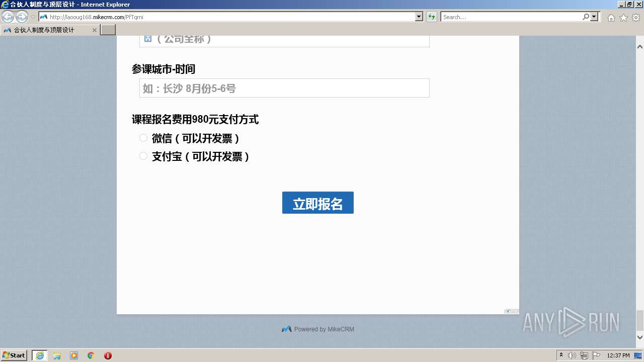Show hidden tray icons arrow
Viewport: 644px width, 362px height.
561,355
